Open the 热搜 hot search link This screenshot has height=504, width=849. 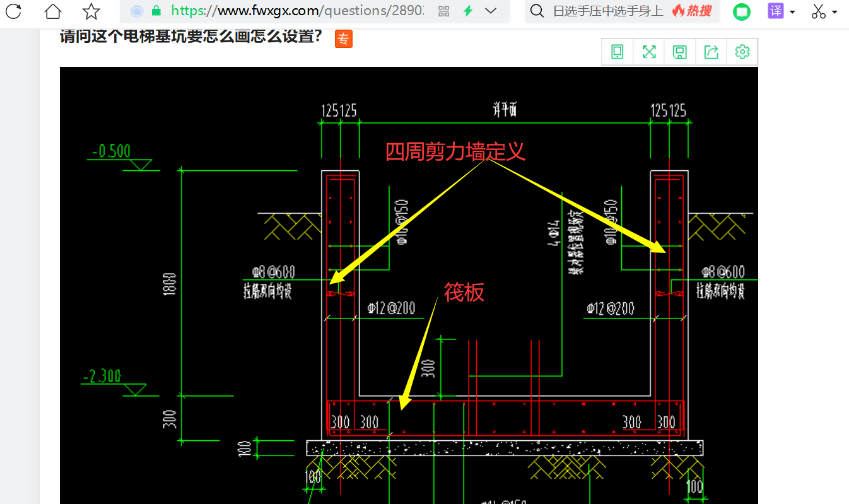point(692,11)
